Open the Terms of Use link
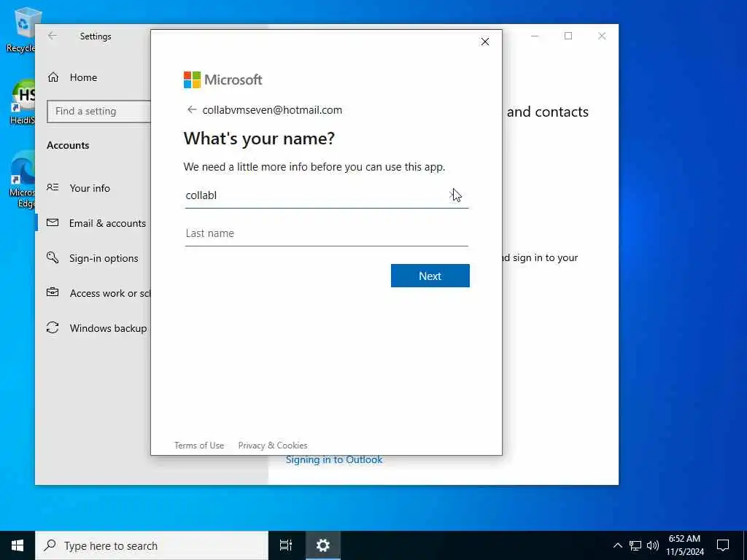The image size is (747, 560). (x=199, y=446)
